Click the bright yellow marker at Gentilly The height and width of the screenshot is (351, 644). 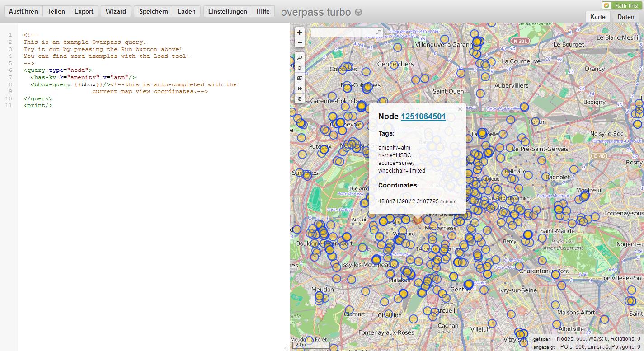coord(469,284)
